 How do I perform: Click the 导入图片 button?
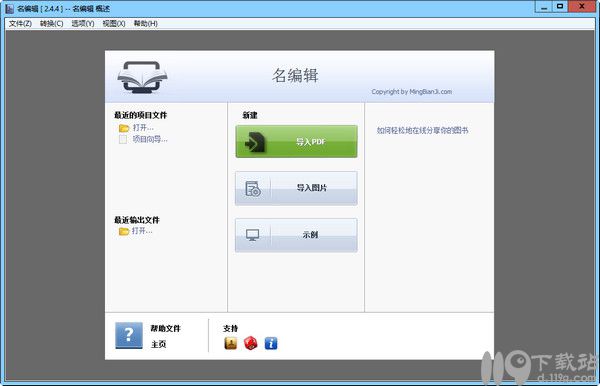coord(296,188)
